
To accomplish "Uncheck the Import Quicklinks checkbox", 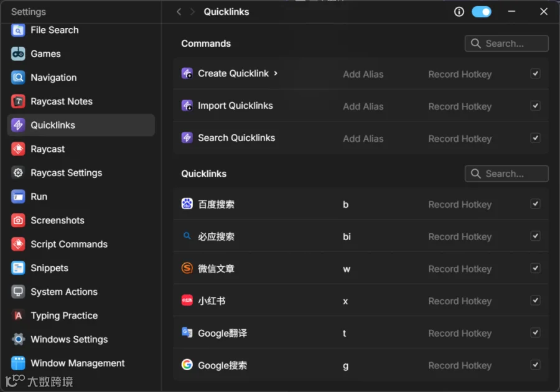I will pyautogui.click(x=535, y=106).
